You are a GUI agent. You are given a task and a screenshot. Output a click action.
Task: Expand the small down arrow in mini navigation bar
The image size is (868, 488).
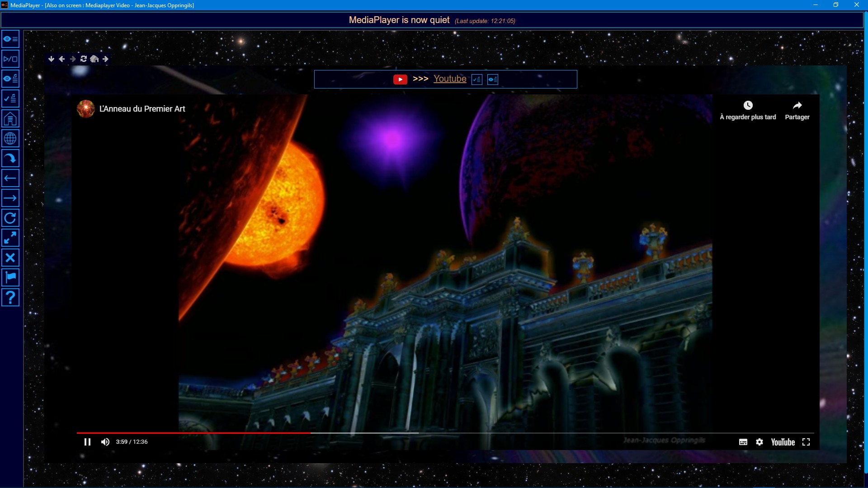click(51, 59)
